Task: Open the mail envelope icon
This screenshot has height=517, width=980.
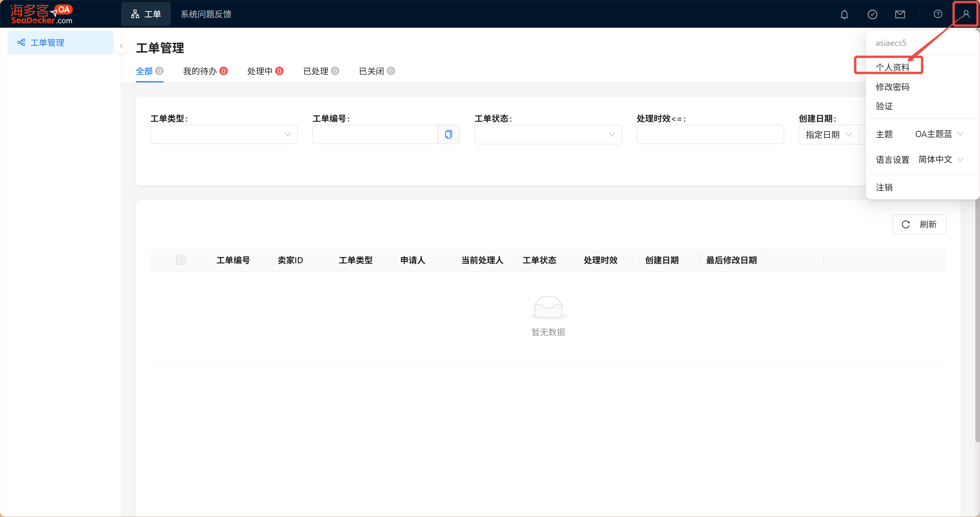Action: tap(900, 15)
